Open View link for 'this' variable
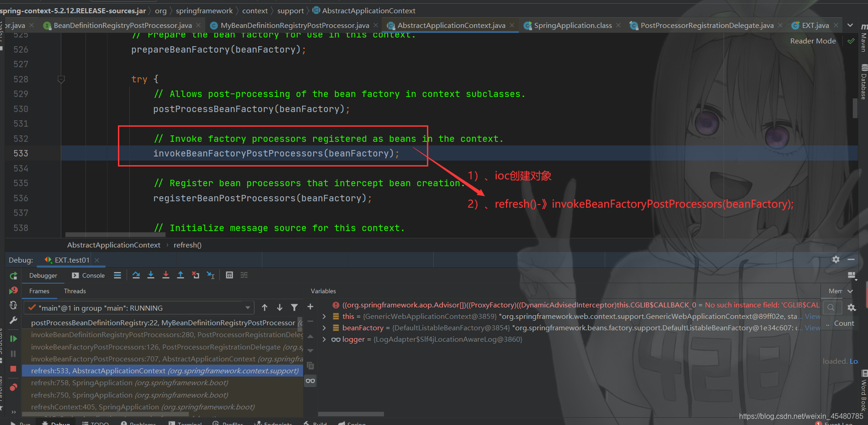 pyautogui.click(x=812, y=316)
